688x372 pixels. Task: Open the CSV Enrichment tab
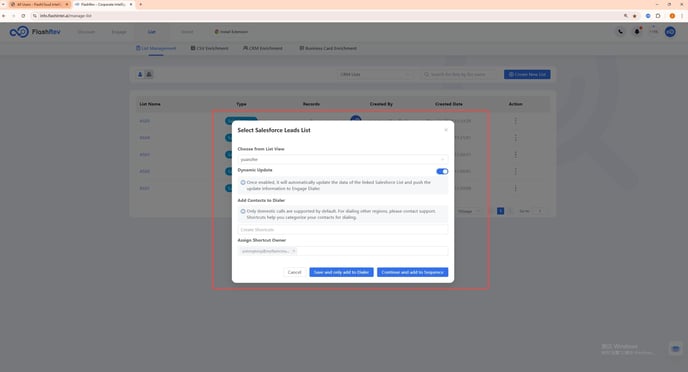pos(209,48)
